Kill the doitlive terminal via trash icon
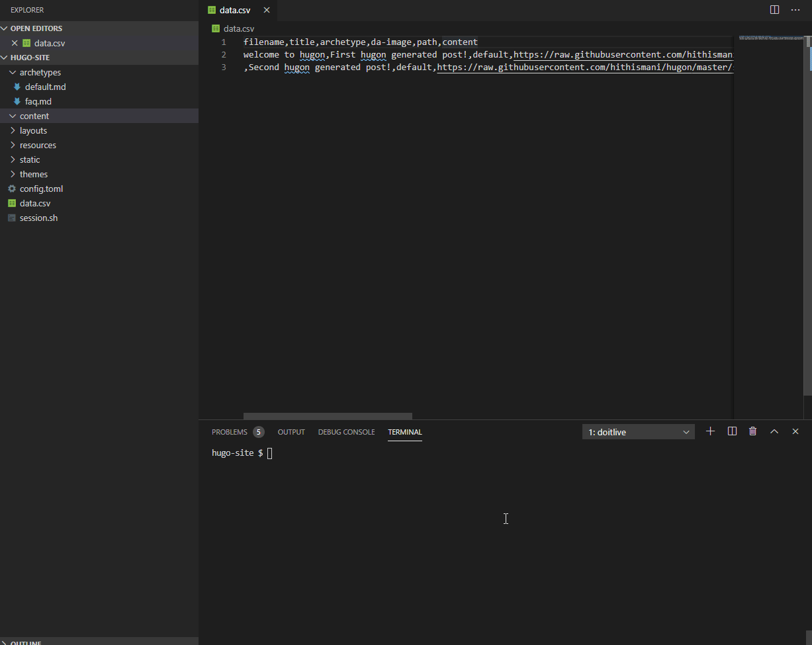The height and width of the screenshot is (645, 812). 752,431
